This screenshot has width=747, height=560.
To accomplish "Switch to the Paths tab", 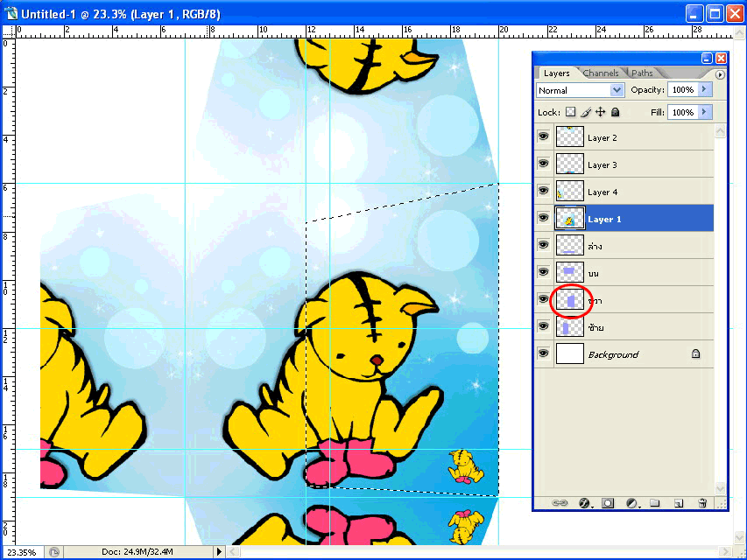I will [x=642, y=73].
